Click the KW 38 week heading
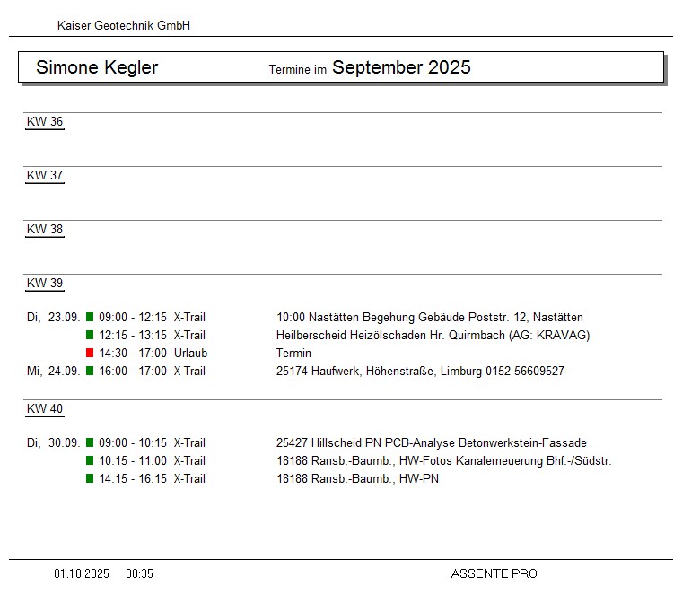Viewport: 700px width, 595px height. pos(45,230)
